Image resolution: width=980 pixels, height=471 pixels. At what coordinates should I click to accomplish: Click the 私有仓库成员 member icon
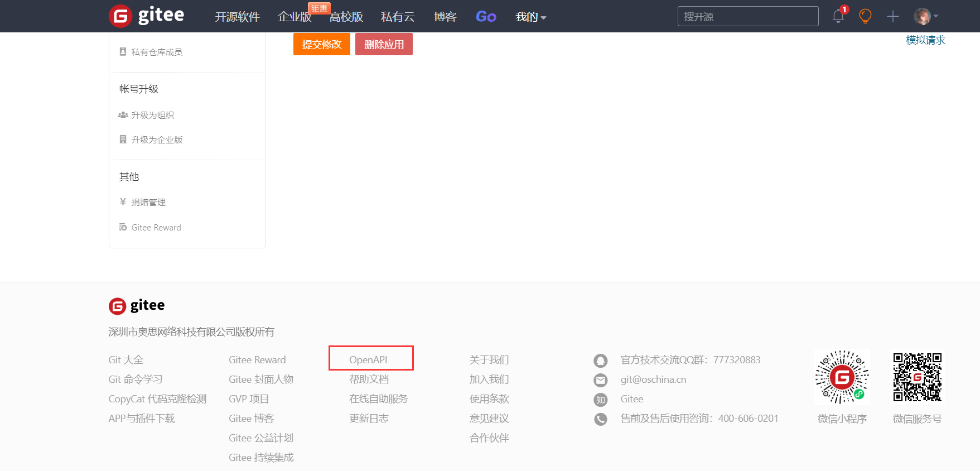(123, 52)
